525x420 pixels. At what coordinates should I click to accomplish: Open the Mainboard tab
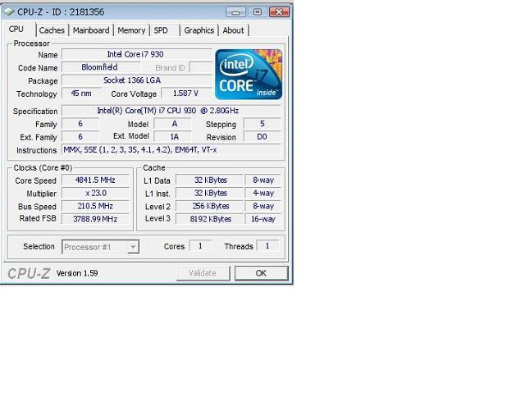coord(91,30)
